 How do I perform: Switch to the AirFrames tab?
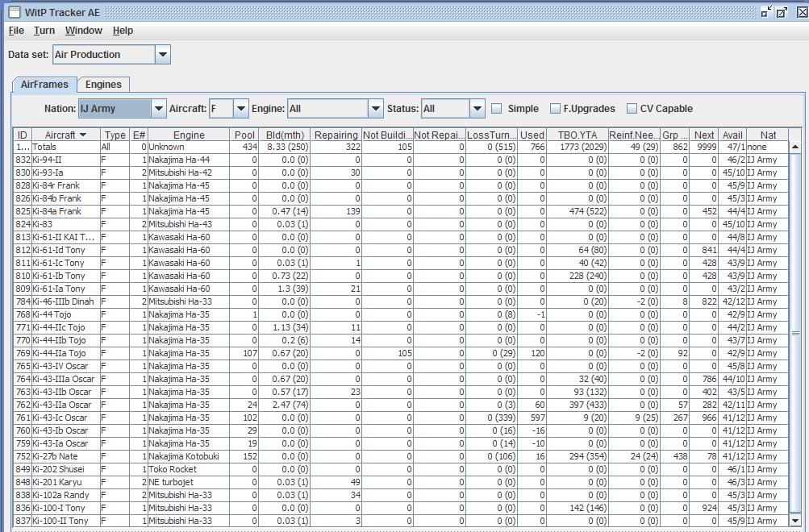point(44,85)
